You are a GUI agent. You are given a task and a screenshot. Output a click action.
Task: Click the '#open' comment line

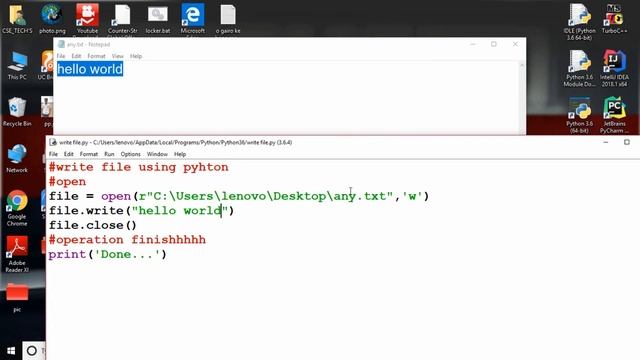[x=67, y=182]
